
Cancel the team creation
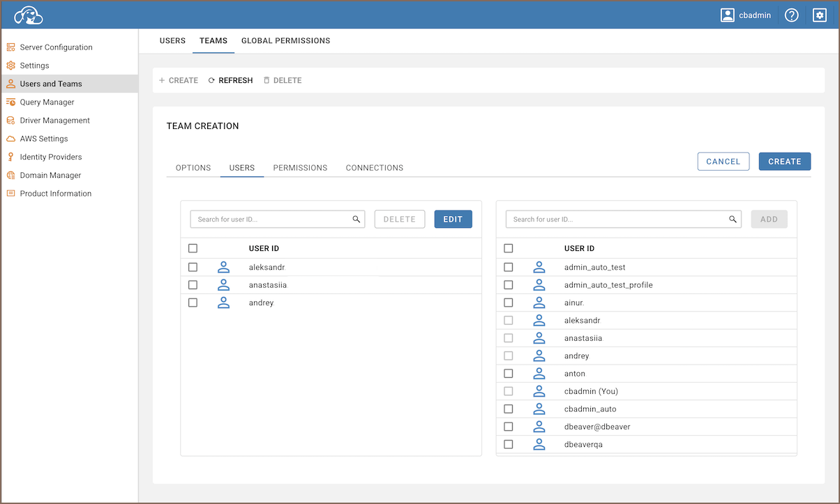pos(723,162)
